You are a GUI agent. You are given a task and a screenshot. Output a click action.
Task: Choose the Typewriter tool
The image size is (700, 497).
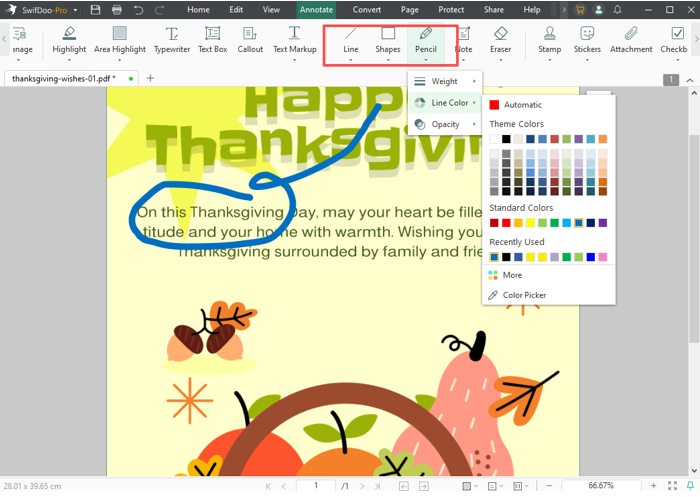[172, 40]
